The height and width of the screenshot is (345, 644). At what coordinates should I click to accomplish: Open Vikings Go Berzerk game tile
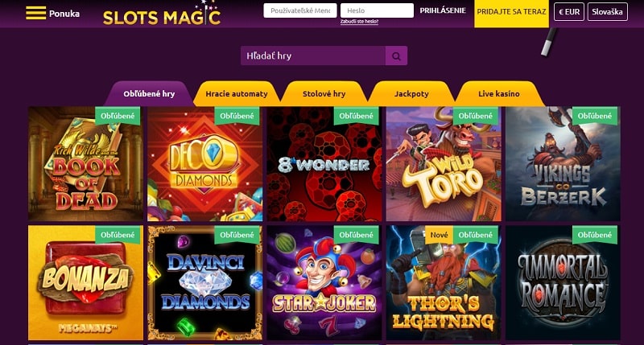(x=563, y=164)
